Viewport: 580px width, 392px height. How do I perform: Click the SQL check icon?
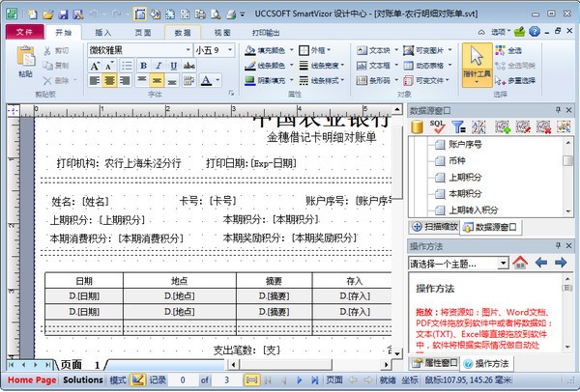coord(438,126)
